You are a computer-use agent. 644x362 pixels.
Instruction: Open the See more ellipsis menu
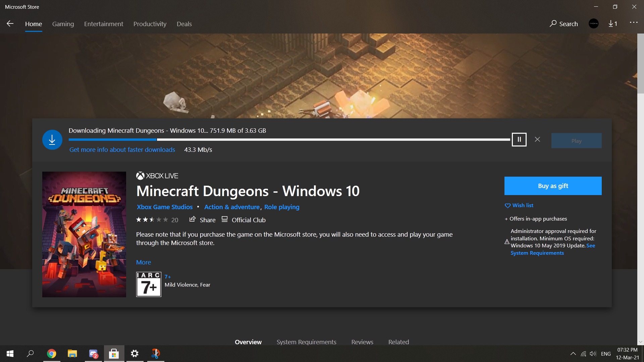point(634,22)
